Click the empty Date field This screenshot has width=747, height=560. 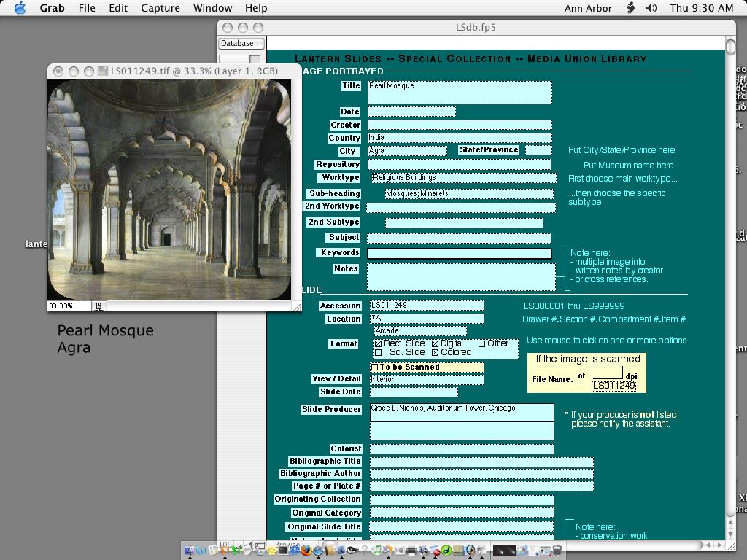click(411, 112)
